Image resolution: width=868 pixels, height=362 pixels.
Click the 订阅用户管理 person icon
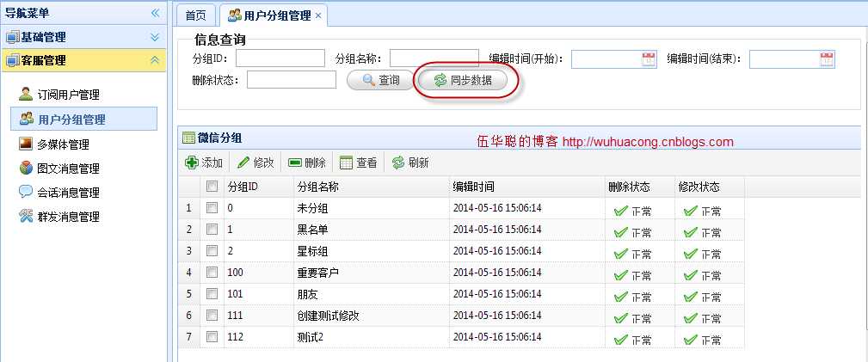click(26, 94)
